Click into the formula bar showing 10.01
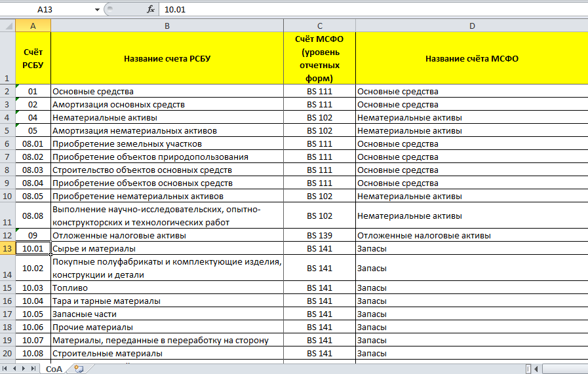This screenshot has height=374, width=588. 367,10
